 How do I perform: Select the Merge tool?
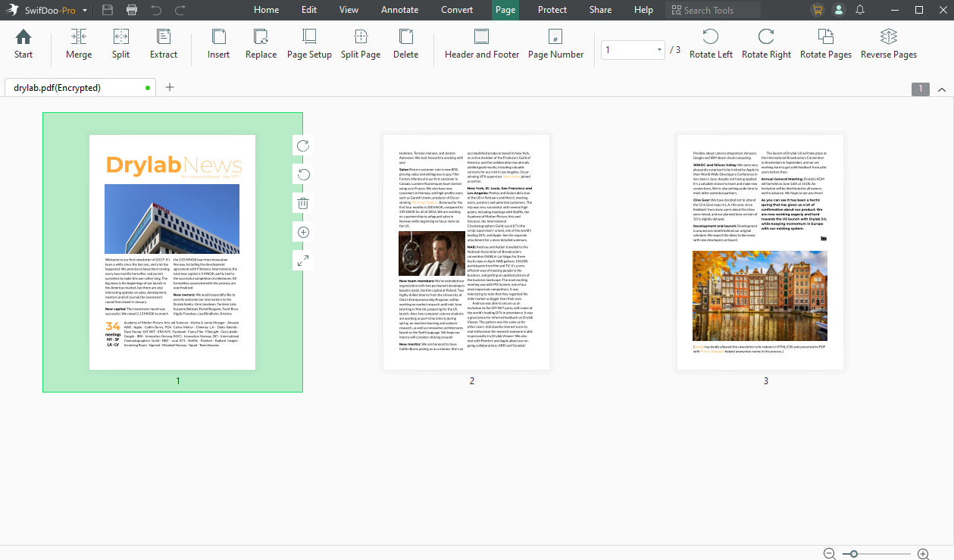pyautogui.click(x=79, y=44)
